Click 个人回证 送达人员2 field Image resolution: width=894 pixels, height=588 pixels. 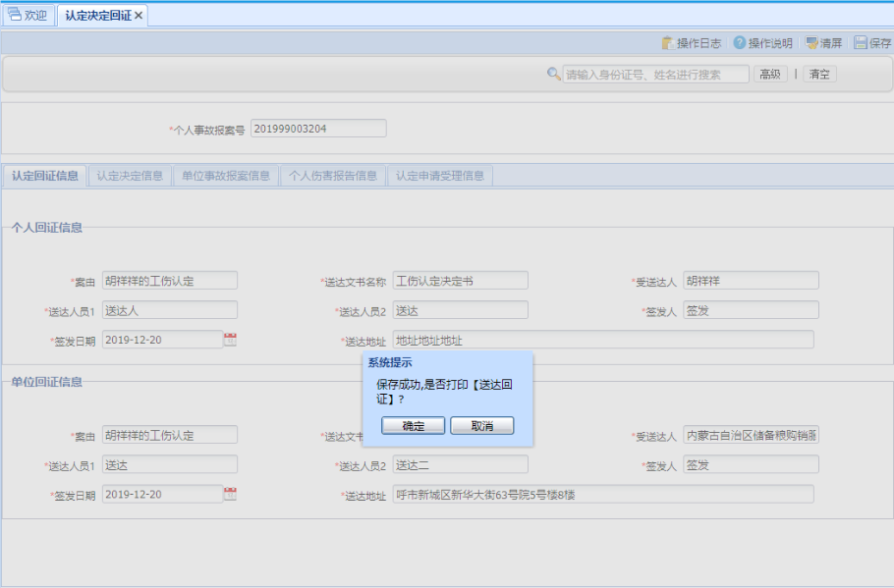tap(461, 310)
